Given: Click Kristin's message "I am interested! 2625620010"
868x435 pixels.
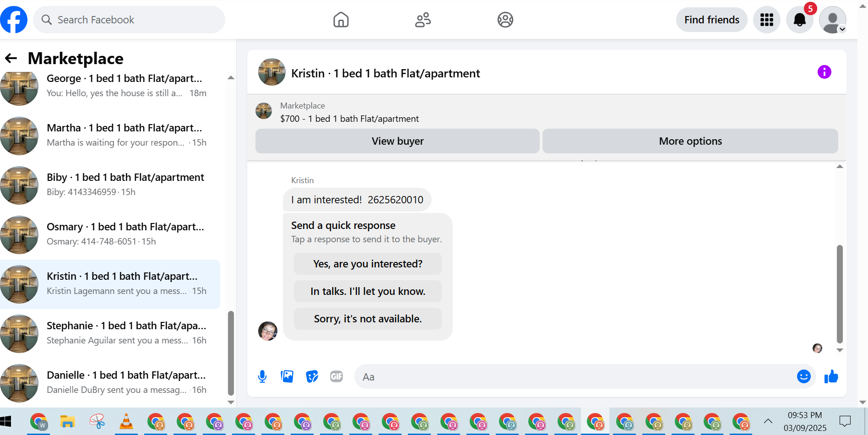Looking at the screenshot, I should (357, 200).
